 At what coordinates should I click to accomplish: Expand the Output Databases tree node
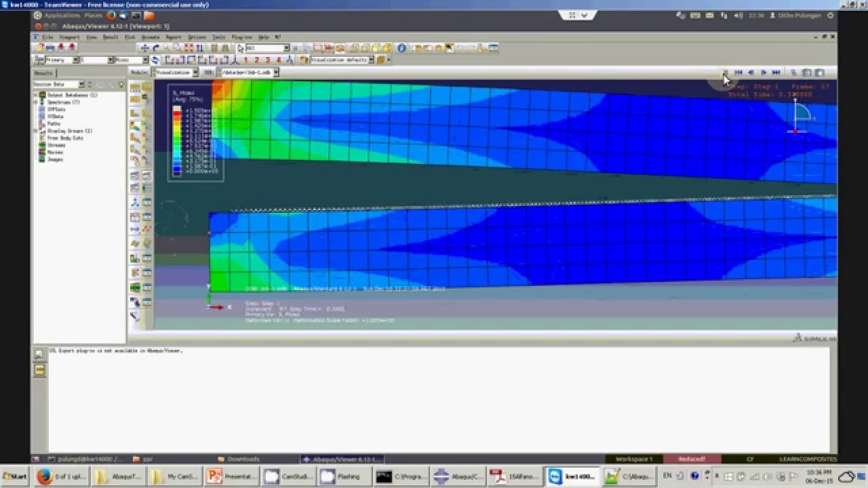37,95
